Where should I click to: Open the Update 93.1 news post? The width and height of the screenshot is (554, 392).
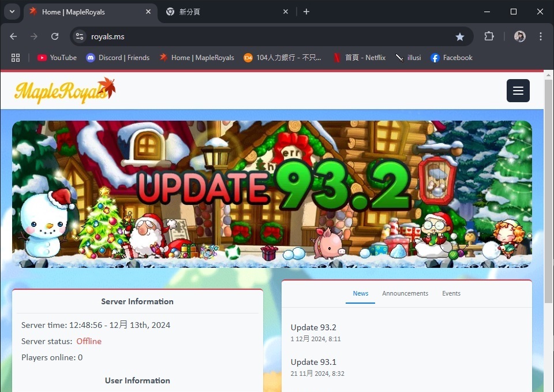[313, 362]
